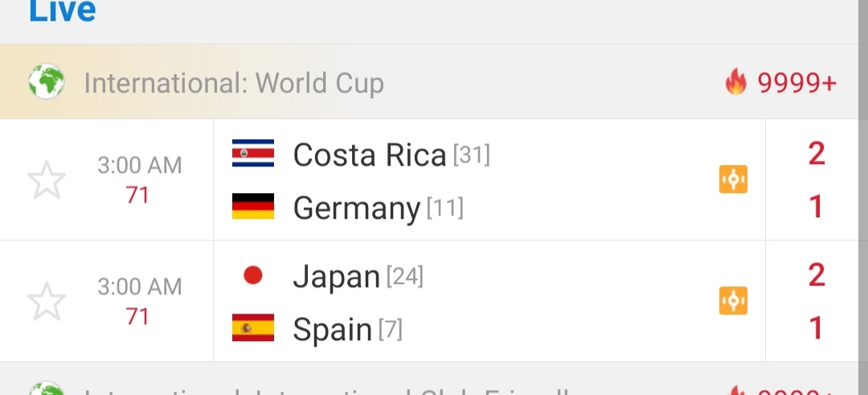The width and height of the screenshot is (868, 395).
Task: View Spain's score of 1
Action: (x=816, y=328)
